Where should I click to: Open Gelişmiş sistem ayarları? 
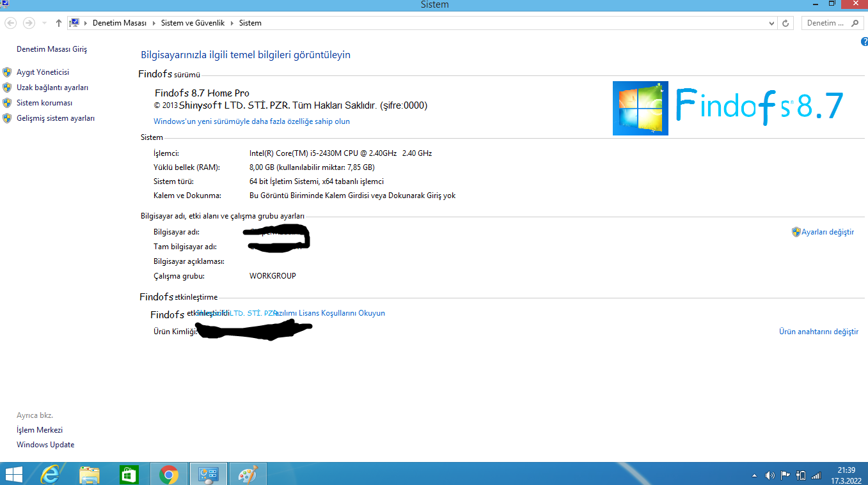[56, 118]
